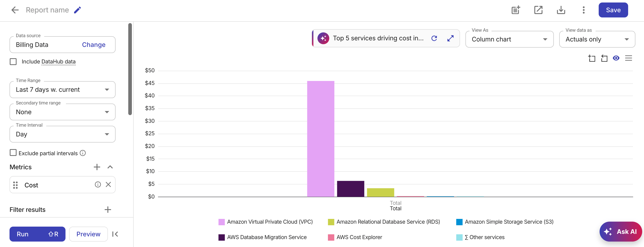Toggle AWS Cost Explorer legend entry

(x=355, y=237)
